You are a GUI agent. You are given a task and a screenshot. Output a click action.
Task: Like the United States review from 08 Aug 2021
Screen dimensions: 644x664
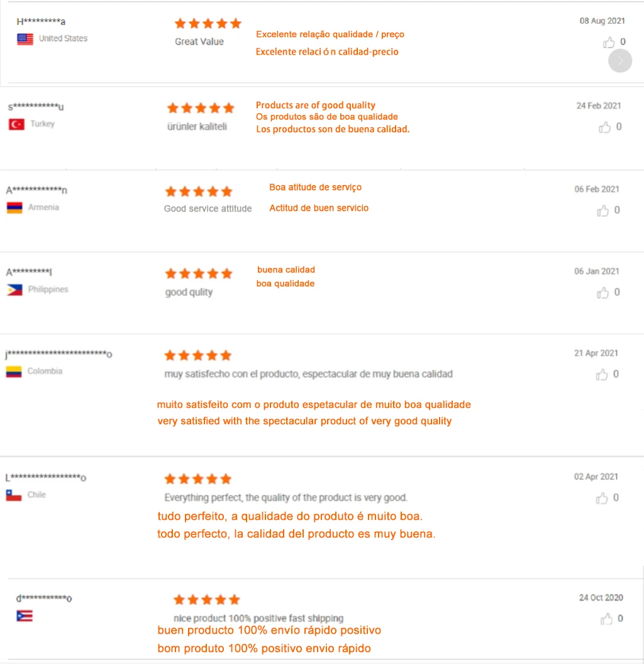[609, 42]
